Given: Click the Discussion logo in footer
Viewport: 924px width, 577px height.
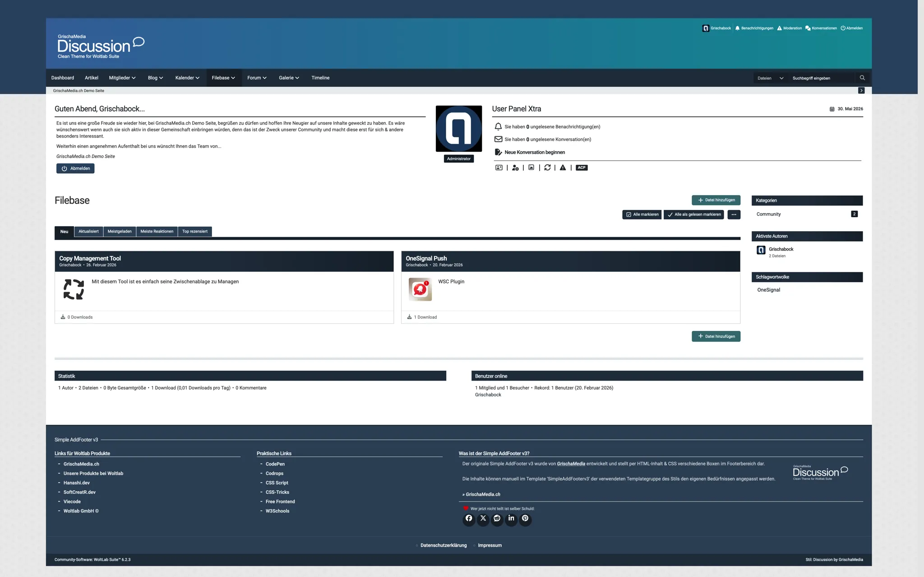Looking at the screenshot, I should click(820, 472).
